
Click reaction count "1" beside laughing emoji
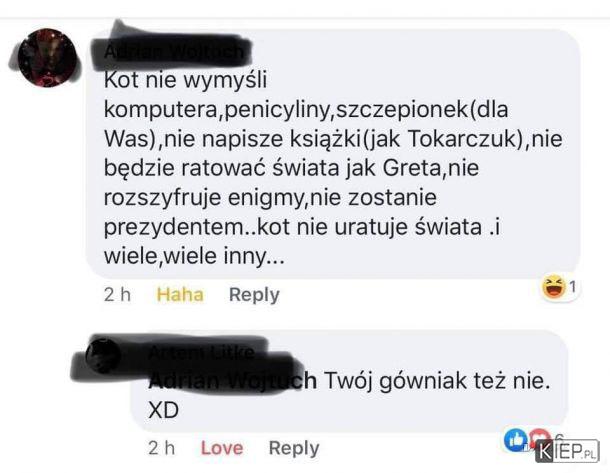pos(572,287)
